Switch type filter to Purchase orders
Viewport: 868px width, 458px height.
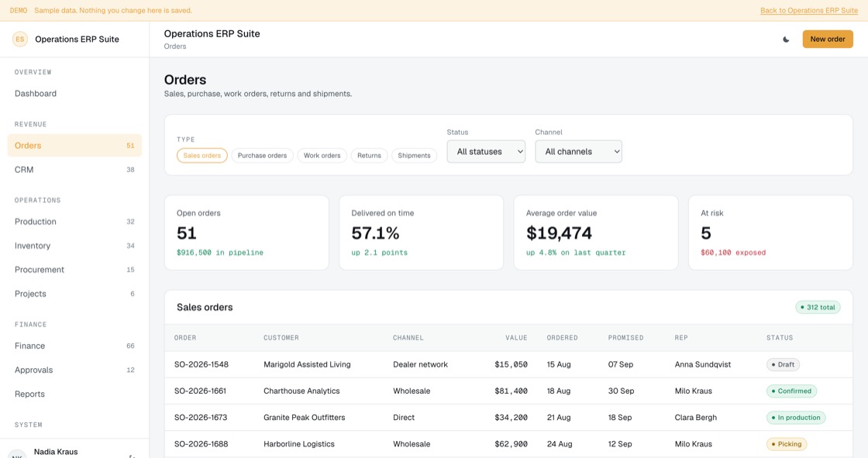pos(263,156)
